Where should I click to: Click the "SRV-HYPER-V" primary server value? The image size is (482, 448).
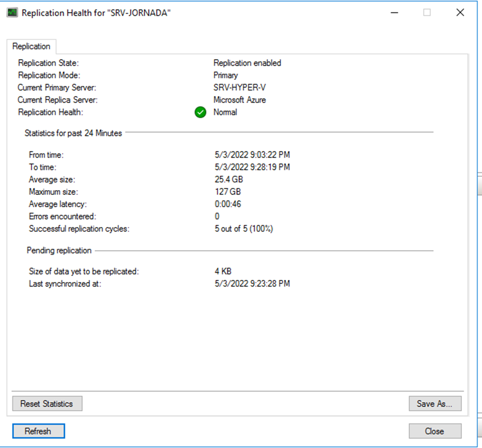(x=239, y=87)
